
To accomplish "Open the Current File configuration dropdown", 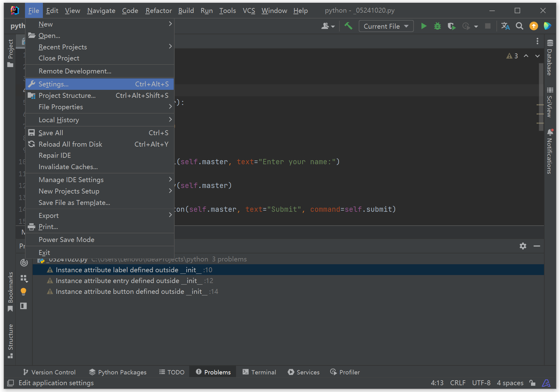I will pyautogui.click(x=386, y=26).
